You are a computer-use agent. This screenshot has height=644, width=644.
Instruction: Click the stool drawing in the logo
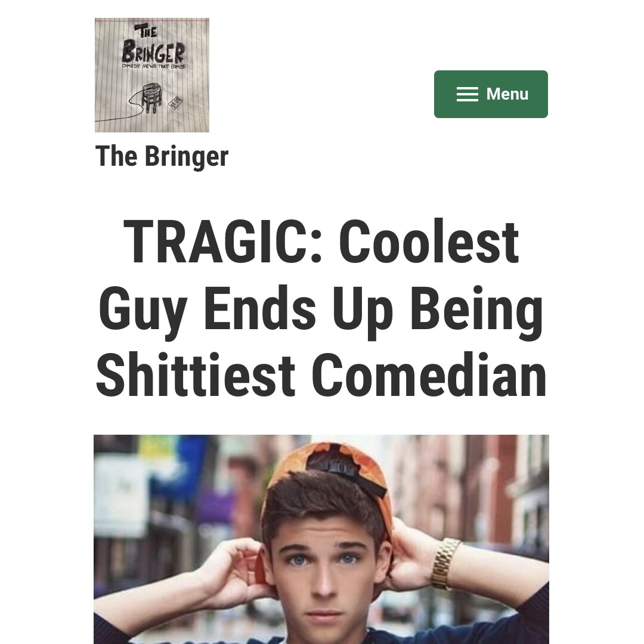pos(151,98)
